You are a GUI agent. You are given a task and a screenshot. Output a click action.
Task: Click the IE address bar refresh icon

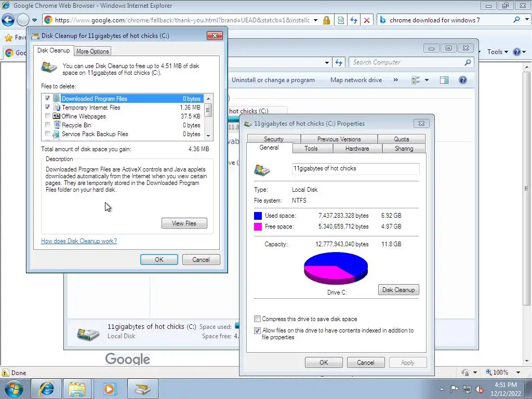(x=354, y=20)
